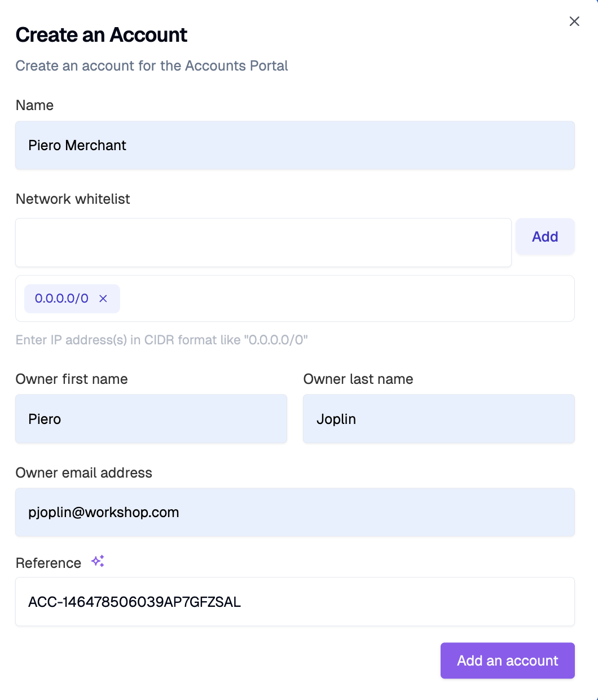The width and height of the screenshot is (598, 700).
Task: Select the Owner first name field with Piero
Action: [151, 419]
